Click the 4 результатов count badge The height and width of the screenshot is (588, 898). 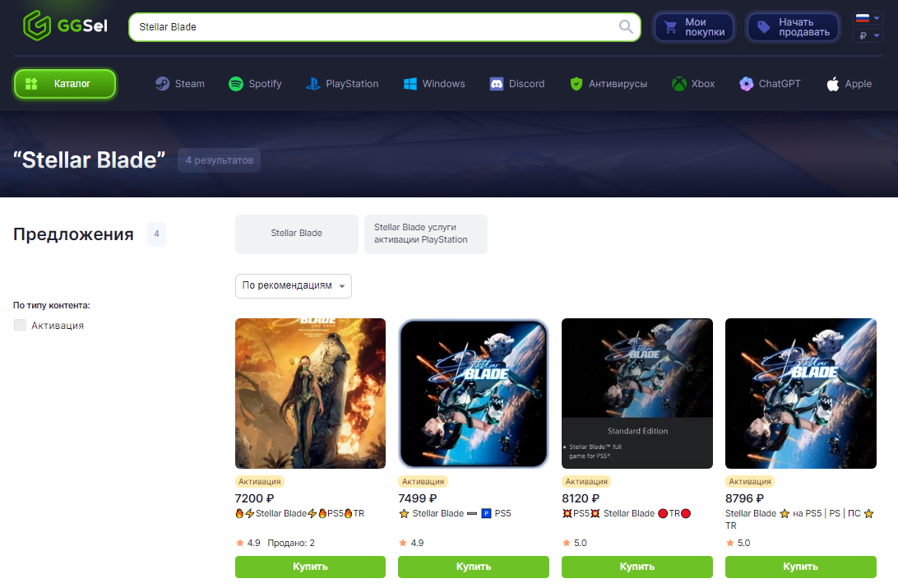click(220, 160)
